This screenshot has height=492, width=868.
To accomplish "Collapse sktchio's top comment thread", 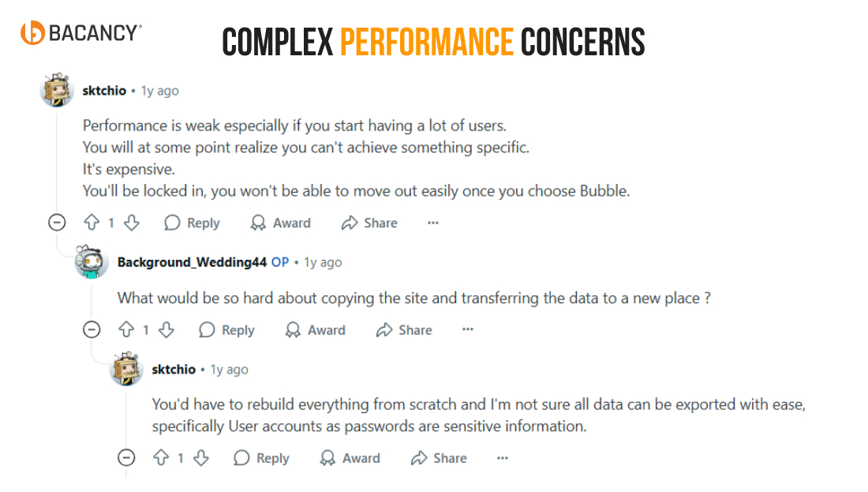I will pyautogui.click(x=56, y=222).
